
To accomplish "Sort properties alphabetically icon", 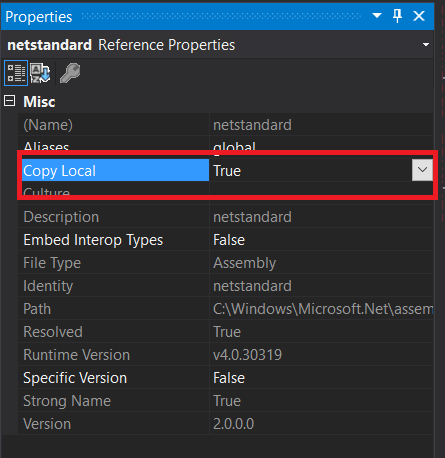I will pos(40,73).
